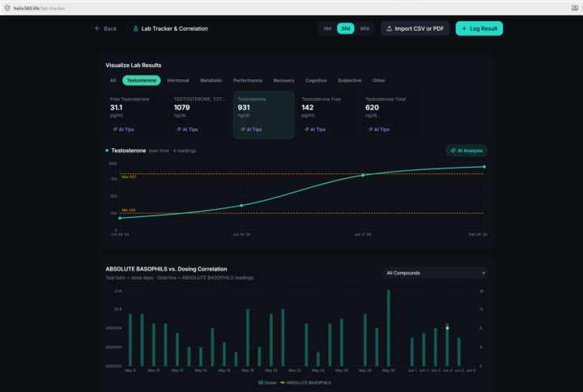Click the ABSOLUTE BASOPHILS vs. Dosing Correlation heading
583x392 pixels.
point(166,269)
